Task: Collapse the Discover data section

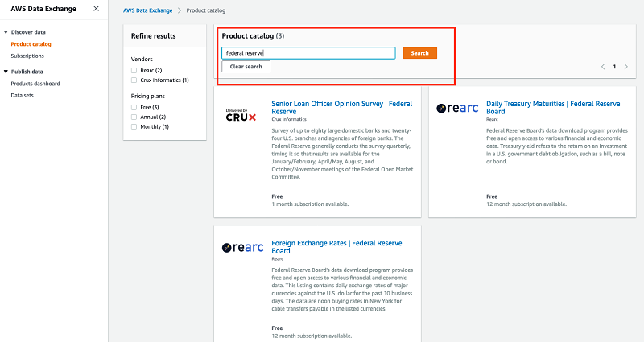Action: pos(6,32)
